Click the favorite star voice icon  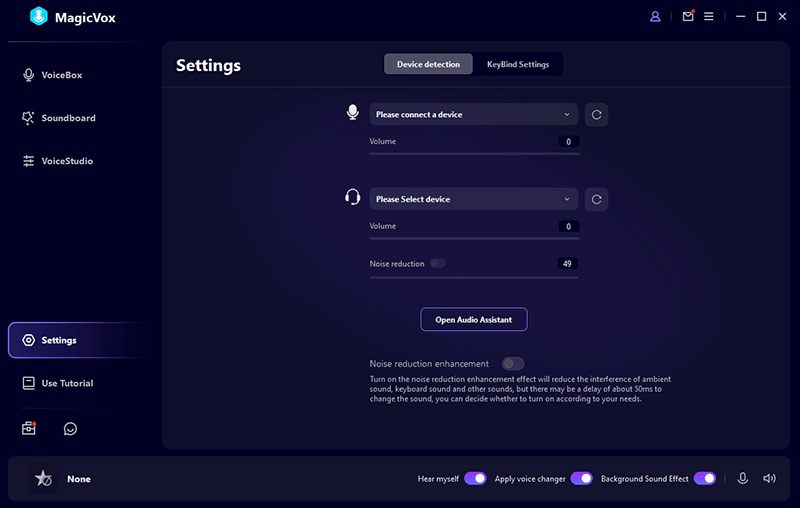(x=43, y=479)
